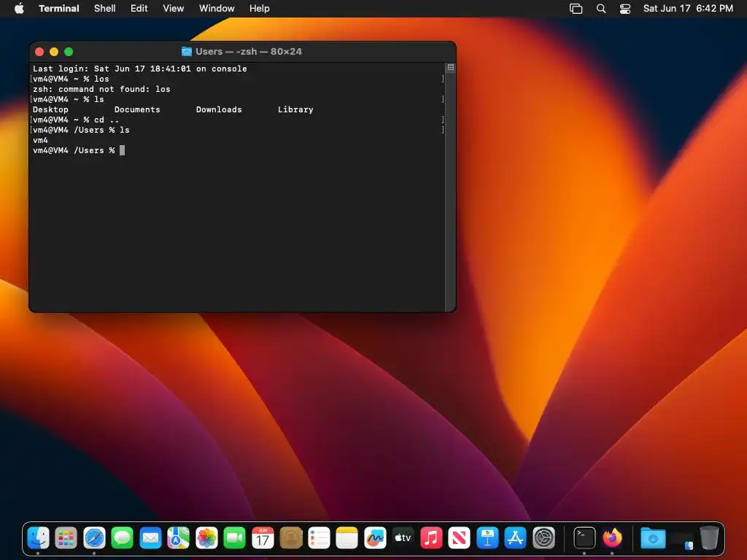This screenshot has width=747, height=560.
Task: Open Launchpad from the Dock
Action: tap(66, 538)
